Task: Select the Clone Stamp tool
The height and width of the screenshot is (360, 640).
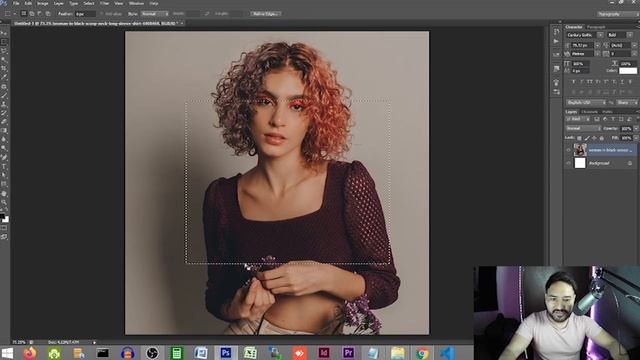Action: coord(4,104)
